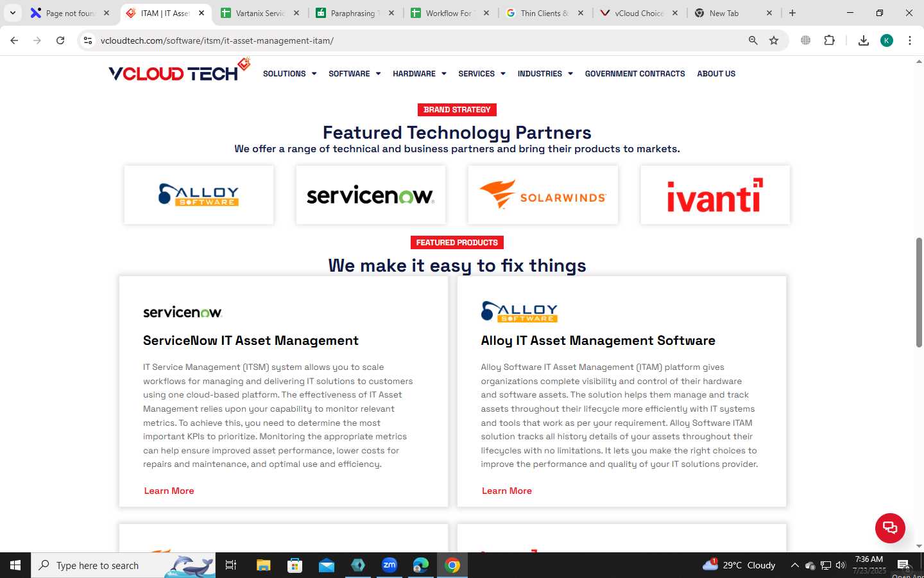This screenshot has width=924, height=578.
Task: Click the scrollbar up arrow
Action: 919,62
